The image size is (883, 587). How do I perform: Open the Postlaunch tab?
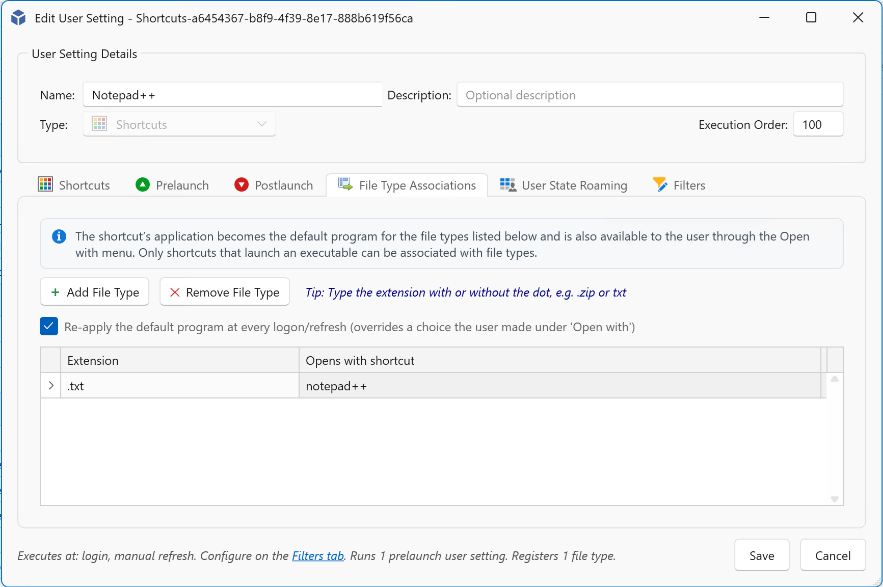[x=274, y=185]
